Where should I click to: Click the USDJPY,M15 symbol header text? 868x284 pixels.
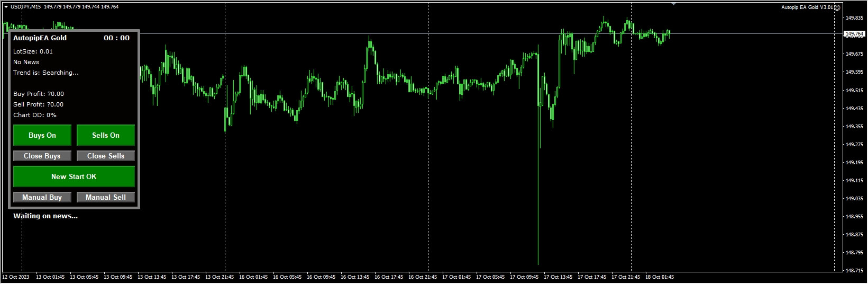tap(26, 7)
